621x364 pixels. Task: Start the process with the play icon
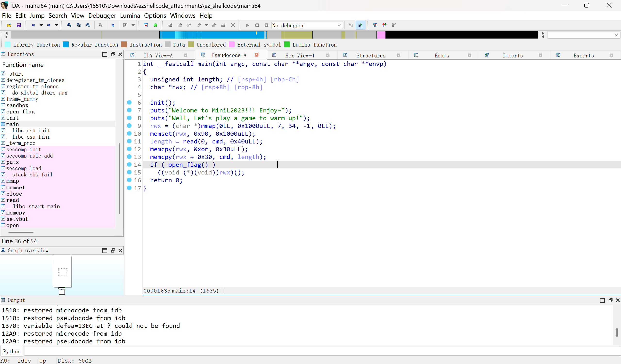[x=248, y=25]
